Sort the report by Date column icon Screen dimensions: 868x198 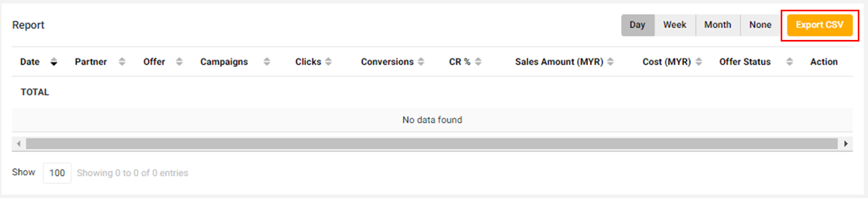click(x=53, y=62)
